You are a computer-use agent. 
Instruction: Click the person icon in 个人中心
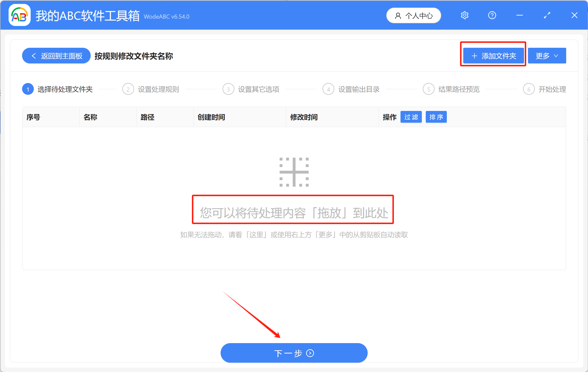[x=398, y=15]
